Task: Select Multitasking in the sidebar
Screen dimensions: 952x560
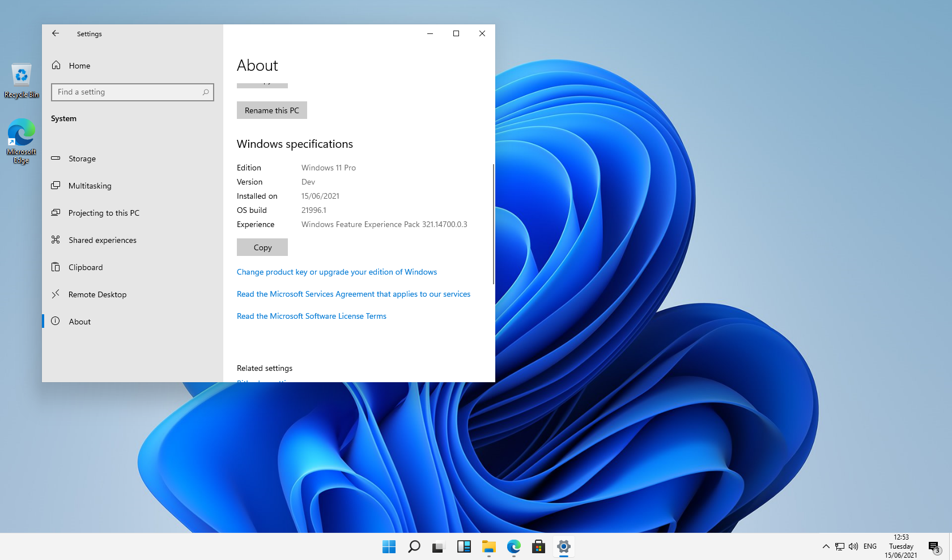Action: click(90, 186)
